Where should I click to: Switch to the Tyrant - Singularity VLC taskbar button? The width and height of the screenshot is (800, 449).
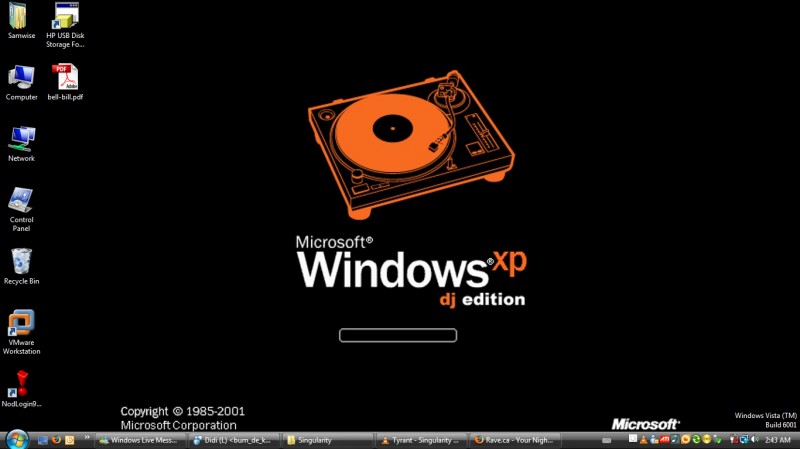tap(420, 440)
